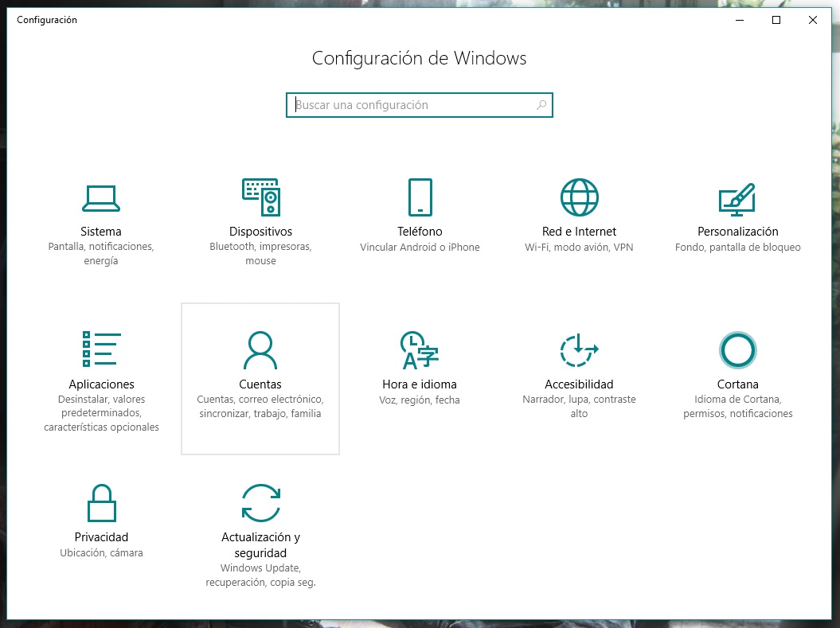Viewport: 840px width, 628px height.
Task: Click the Personalización title label
Action: click(737, 232)
